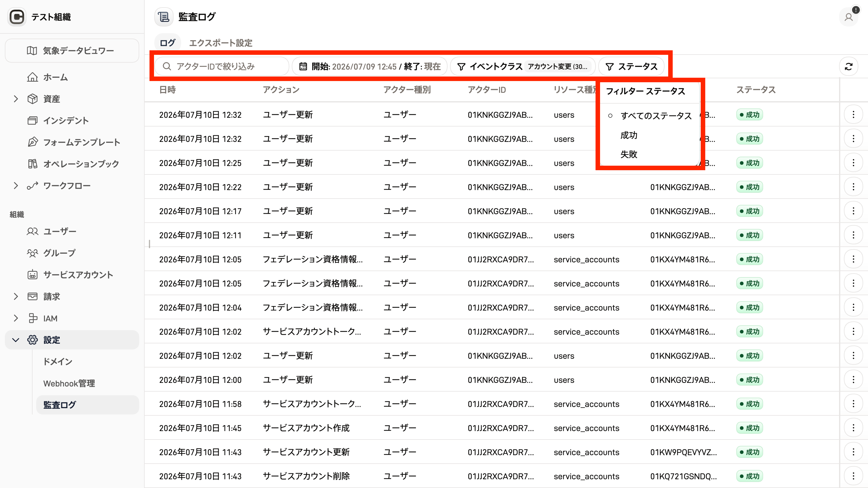Select 成功 status filter option
868x488 pixels.
[649, 135]
